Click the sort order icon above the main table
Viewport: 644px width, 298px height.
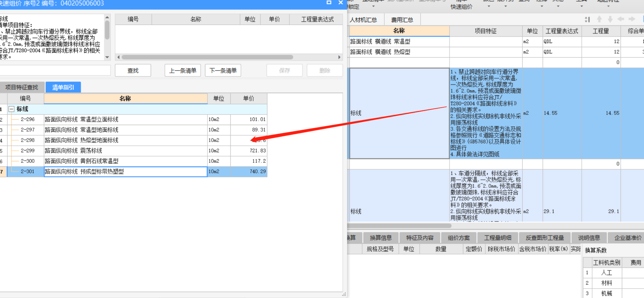click(x=587, y=20)
